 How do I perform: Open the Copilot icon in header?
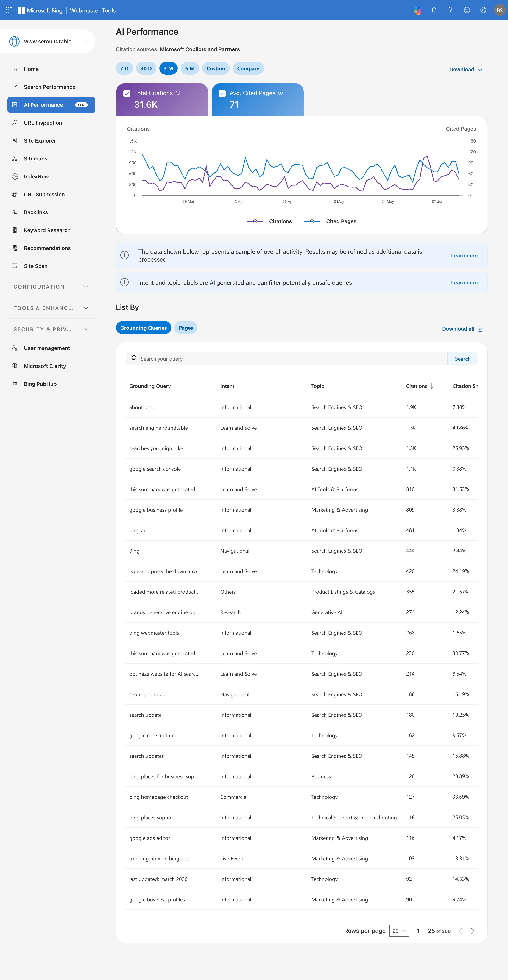click(417, 10)
